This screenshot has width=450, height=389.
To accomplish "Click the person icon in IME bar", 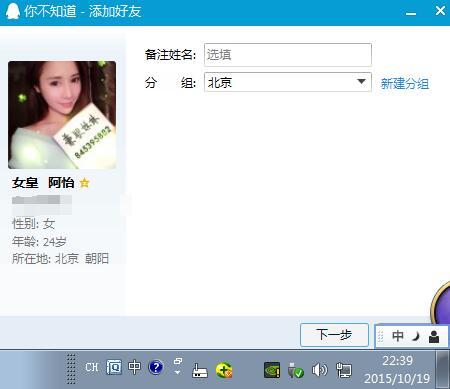I will (x=434, y=337).
